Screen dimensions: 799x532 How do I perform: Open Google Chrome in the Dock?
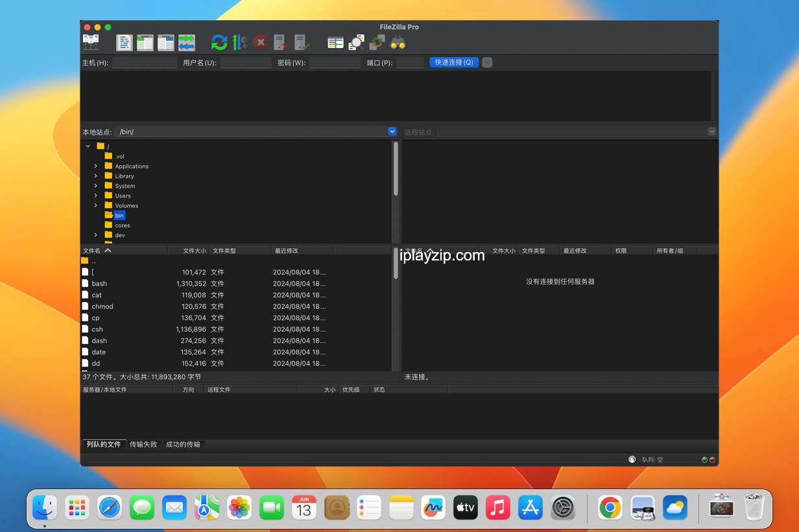click(610, 507)
